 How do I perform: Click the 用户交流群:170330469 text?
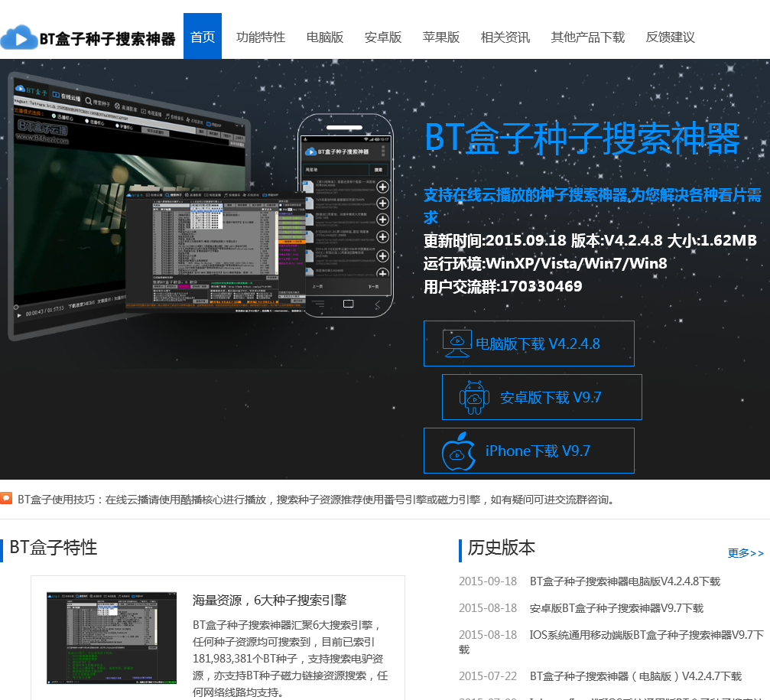pos(503,286)
